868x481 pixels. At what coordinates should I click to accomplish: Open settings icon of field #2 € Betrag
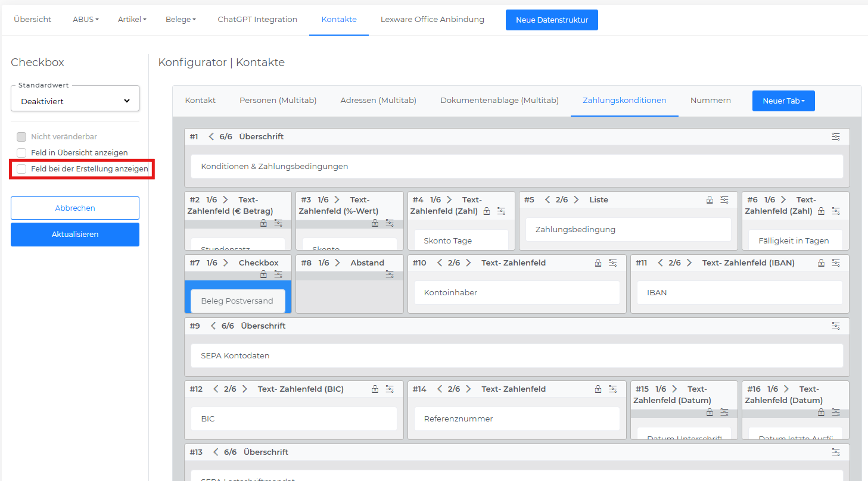[x=278, y=223]
